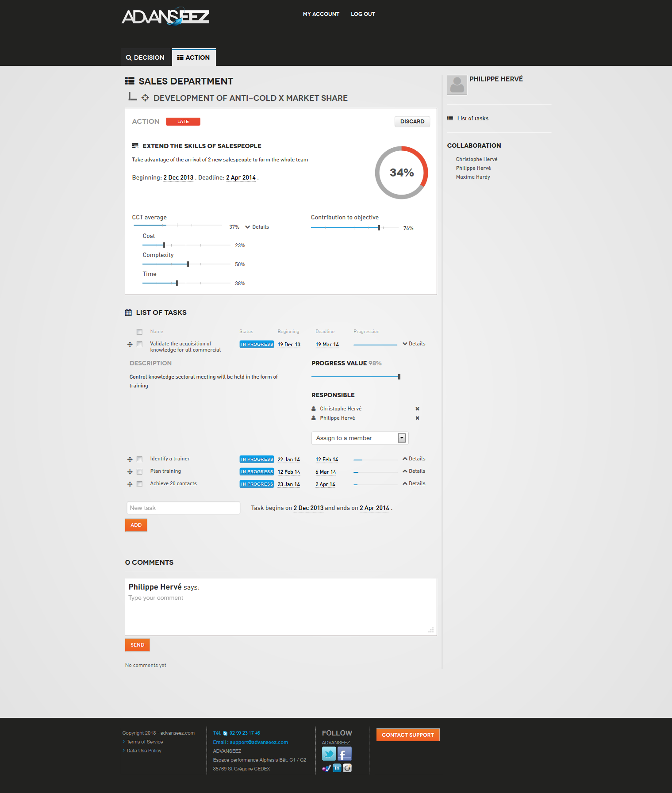
Task: Tick the Identify a trainer checkbox
Action: (x=139, y=460)
